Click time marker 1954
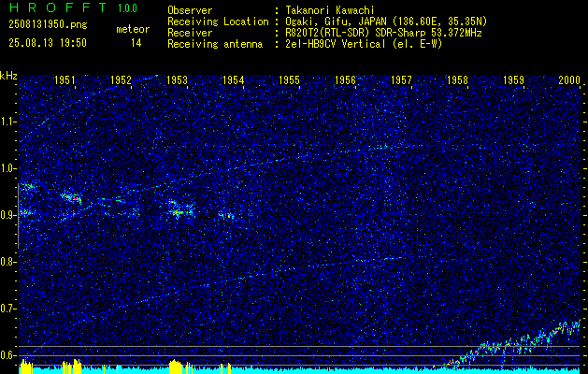Viewport: 588px width, 374px height. [x=234, y=79]
